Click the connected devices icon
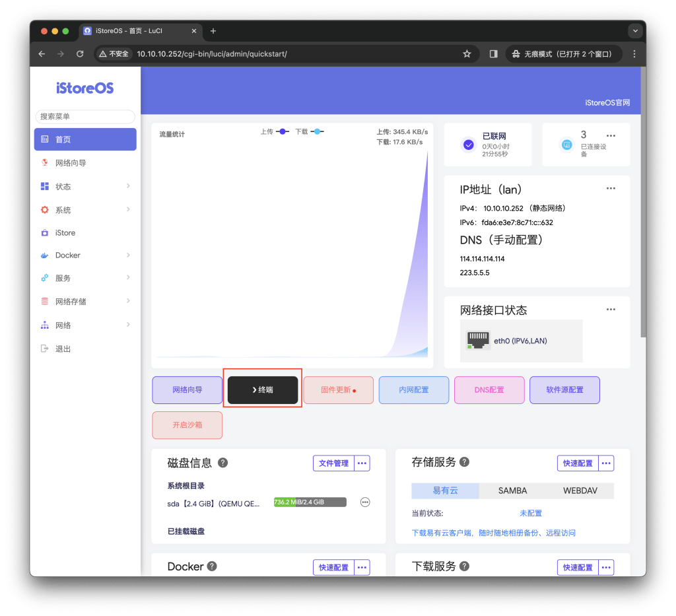 566,145
